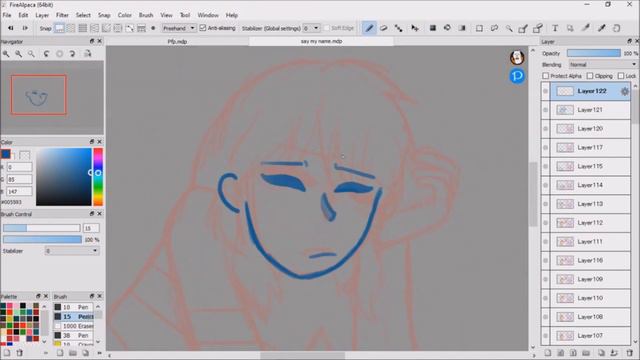640x360 pixels.
Task: Add a new layer at panel bottom
Action: click(548, 353)
